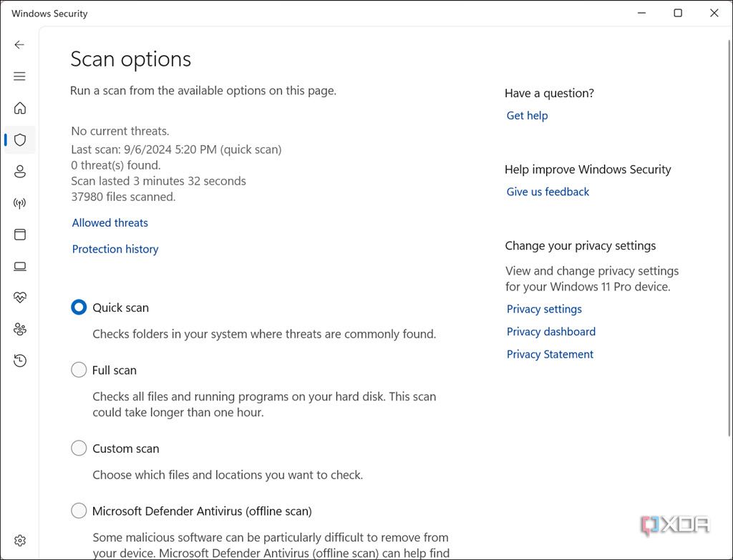The width and height of the screenshot is (733, 560).
Task: Open Device performance & health heart icon
Action: click(x=19, y=298)
